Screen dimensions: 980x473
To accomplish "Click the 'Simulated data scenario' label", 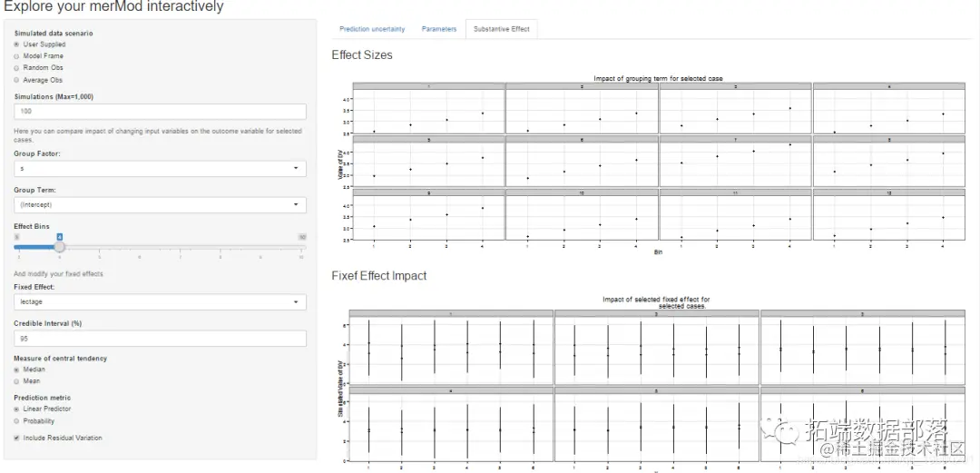I will 54,34.
